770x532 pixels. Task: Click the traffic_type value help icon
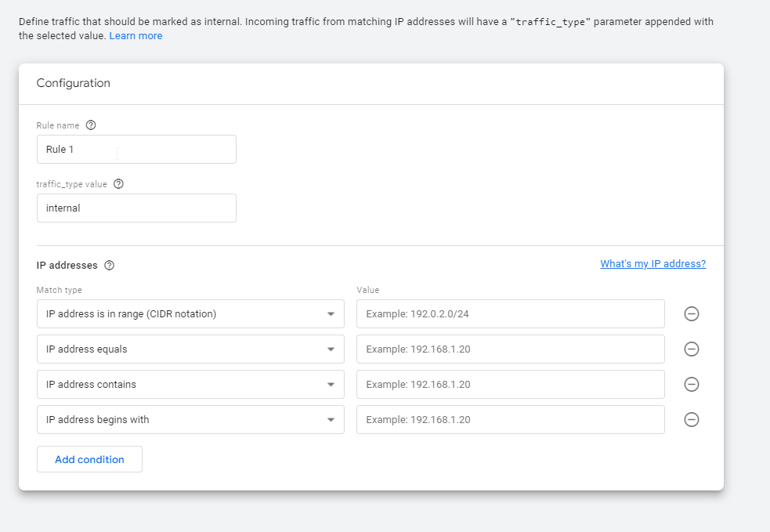118,184
